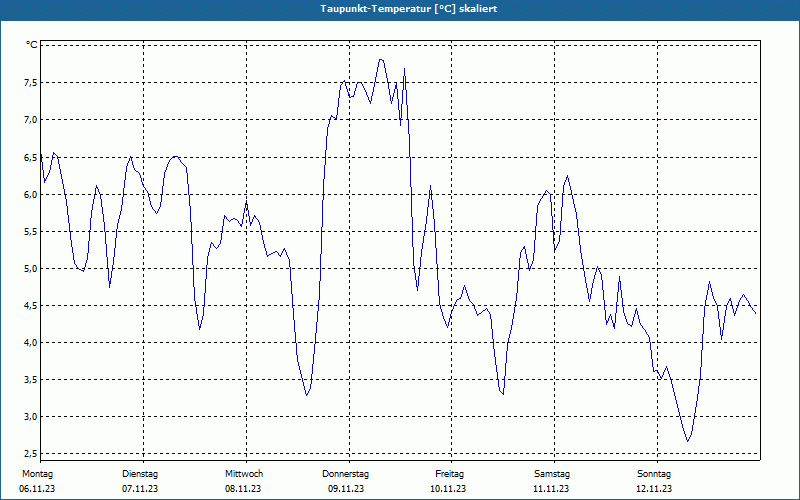Click the Mittwoch day label
Screen dimensions: 800x500
[x=244, y=474]
